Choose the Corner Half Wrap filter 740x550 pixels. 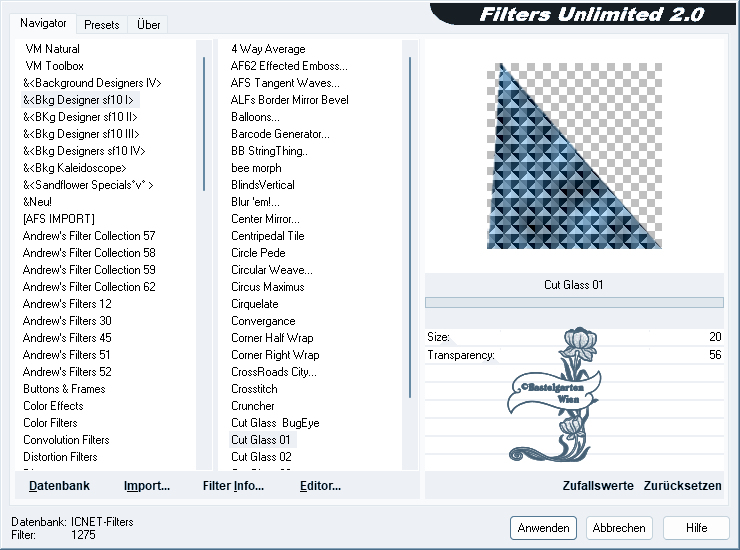[272, 338]
